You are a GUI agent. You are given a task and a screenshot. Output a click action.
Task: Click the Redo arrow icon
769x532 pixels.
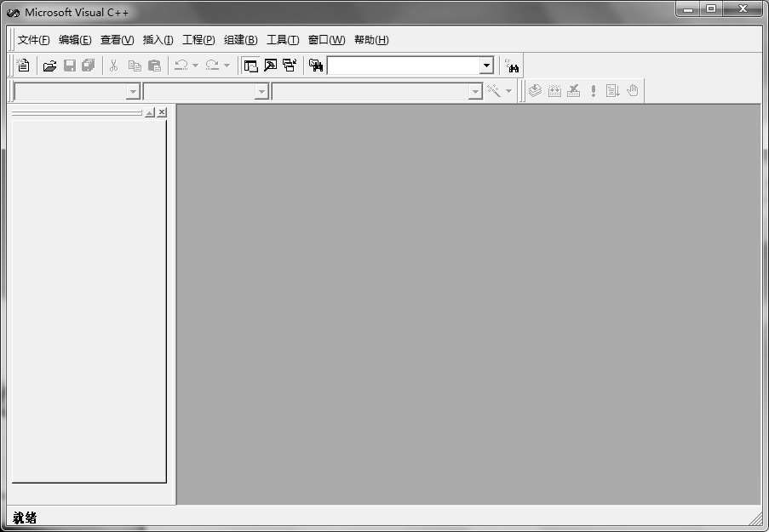coord(212,66)
